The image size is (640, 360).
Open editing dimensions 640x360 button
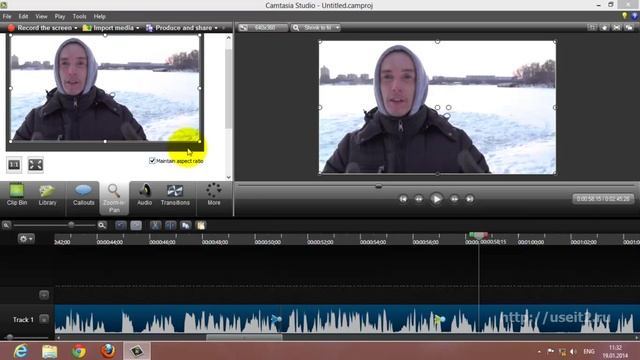(x=263, y=28)
